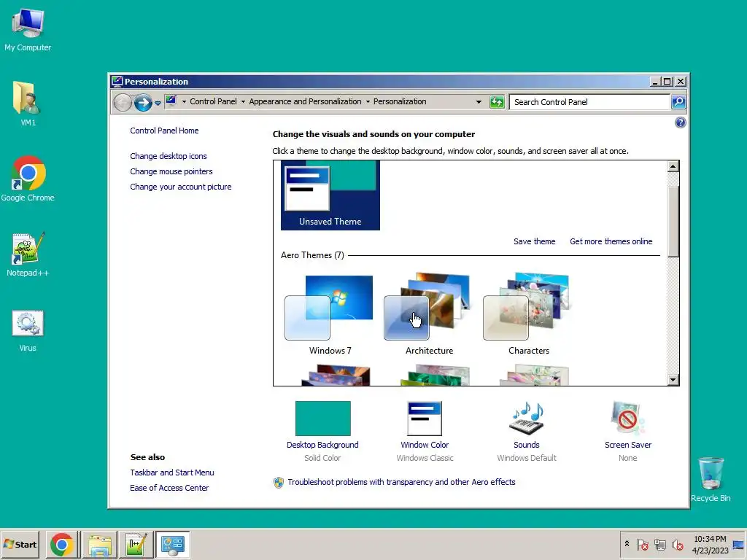Open Notepad++ from the taskbar
This screenshot has height=560, width=747.
click(136, 544)
